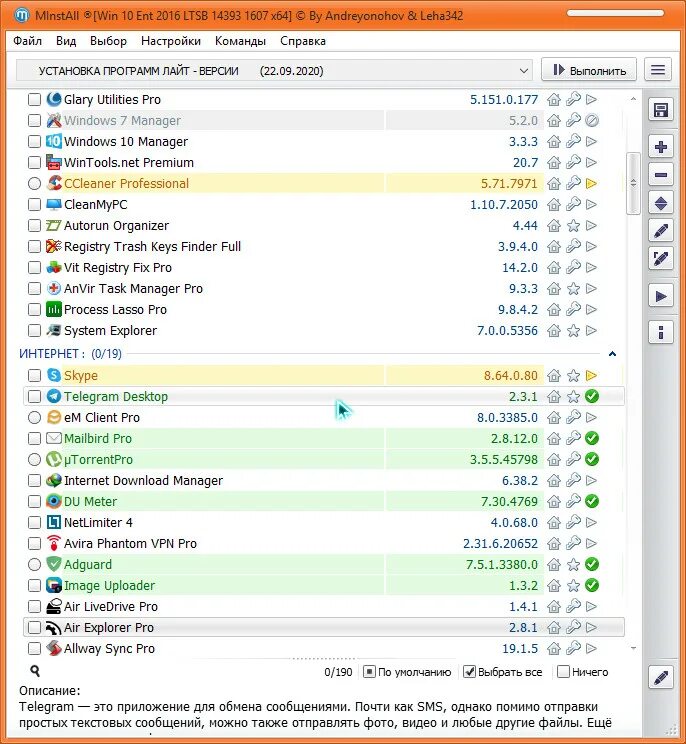Click the run arrow for CCleaner Professional
The width and height of the screenshot is (686, 744).
(591, 184)
